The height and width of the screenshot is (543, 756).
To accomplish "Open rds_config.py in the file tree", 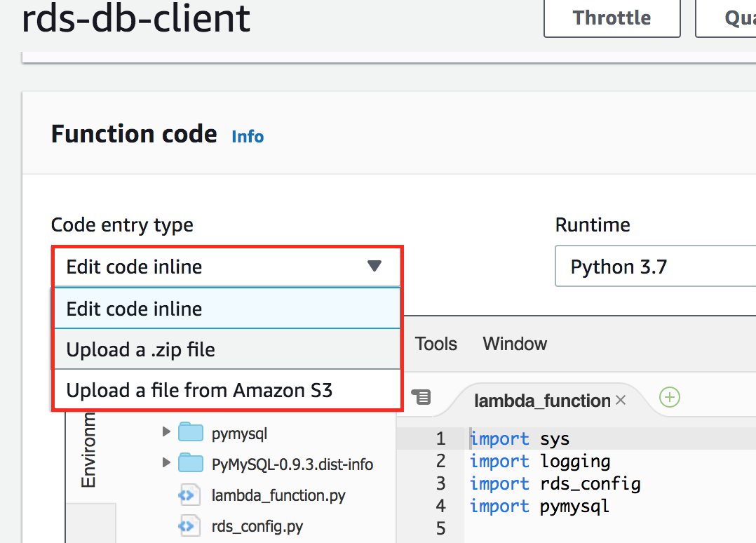I will (x=257, y=526).
